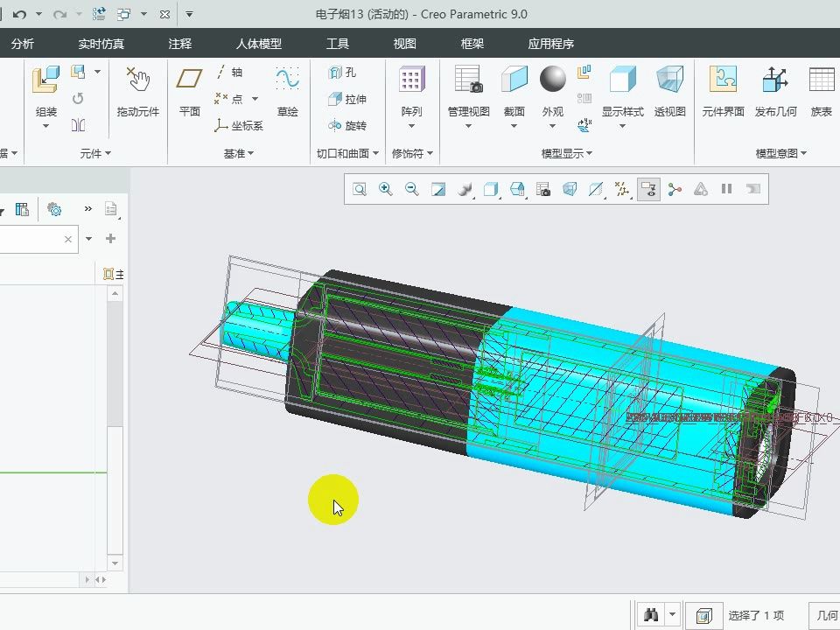Open the 模型显示 group dropdown
Screen dimensions: 840x630
pyautogui.click(x=566, y=153)
